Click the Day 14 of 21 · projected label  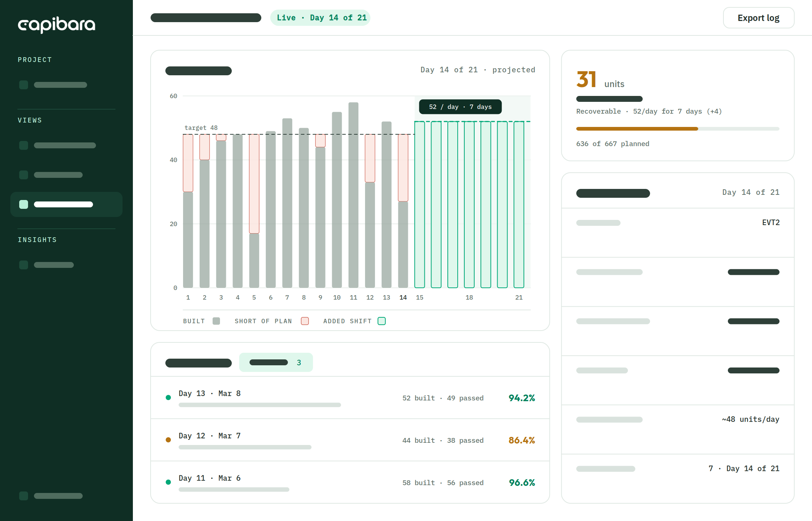click(478, 70)
